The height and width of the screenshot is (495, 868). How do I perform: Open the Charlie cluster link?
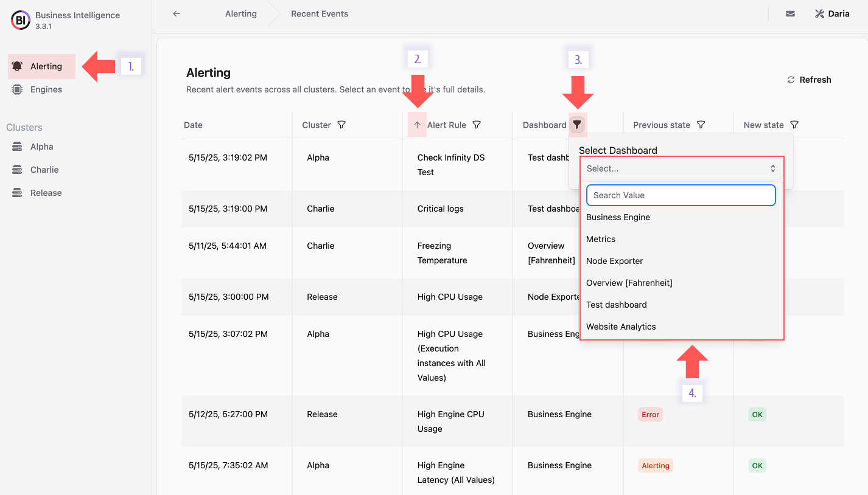pos(44,170)
